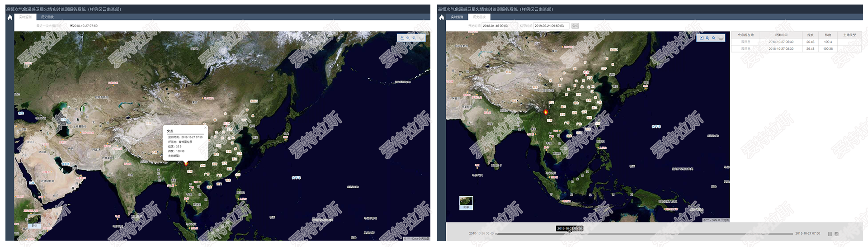The image size is (868, 247).
Task: Toggle the 2018-10-27 07:50 fire time checkbox
Action: [71, 26]
